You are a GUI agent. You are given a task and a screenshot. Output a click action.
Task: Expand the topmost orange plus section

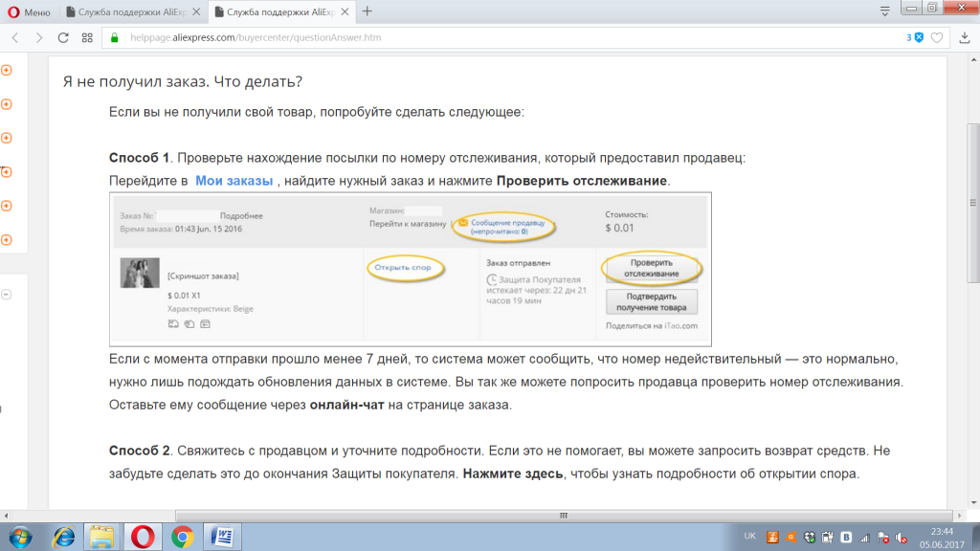click(7, 71)
